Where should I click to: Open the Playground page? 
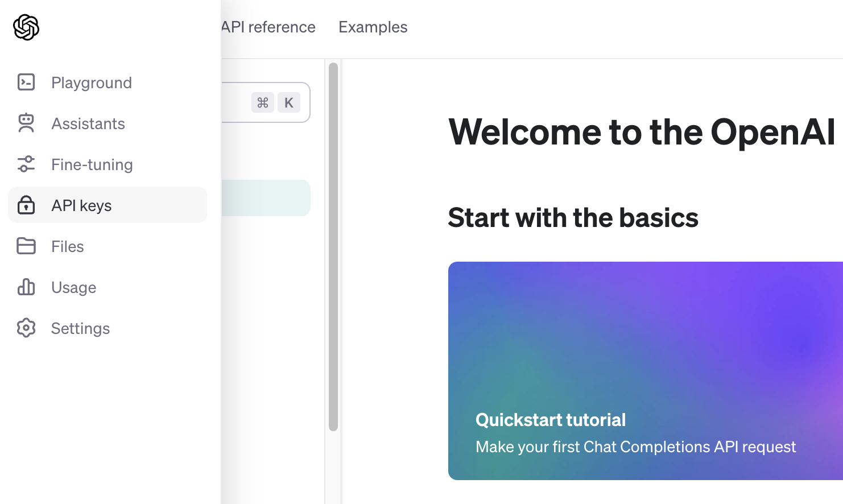[91, 82]
